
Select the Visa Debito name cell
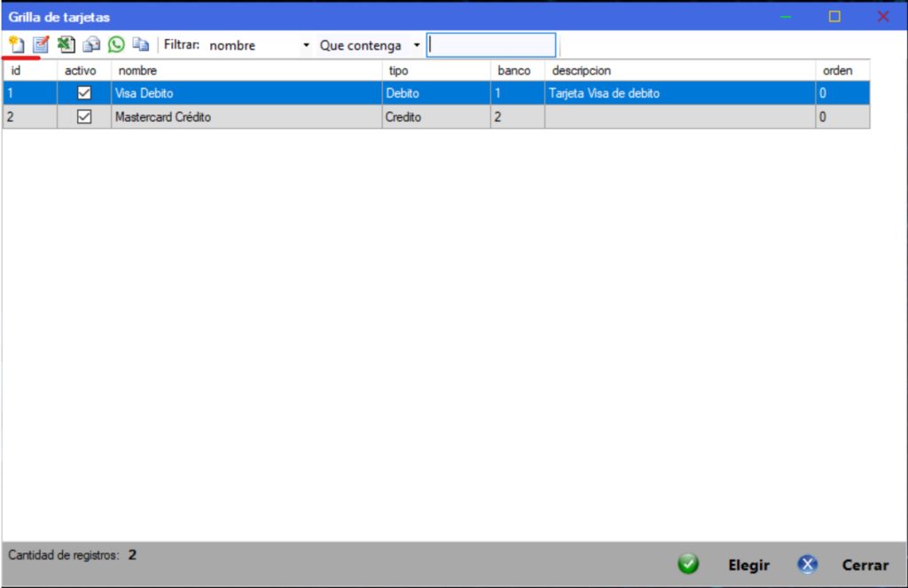[x=247, y=93]
